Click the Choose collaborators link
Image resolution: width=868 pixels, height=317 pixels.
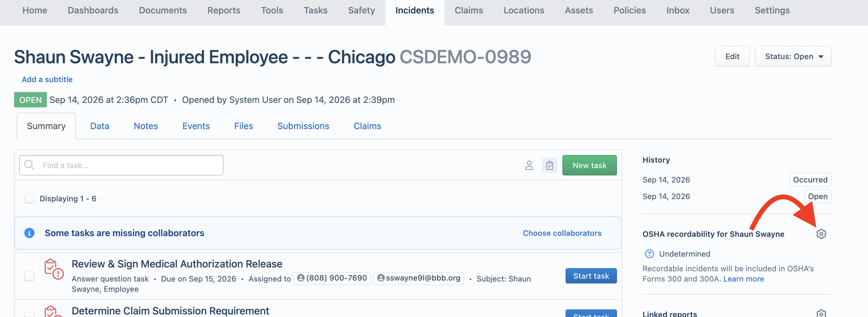coord(562,233)
